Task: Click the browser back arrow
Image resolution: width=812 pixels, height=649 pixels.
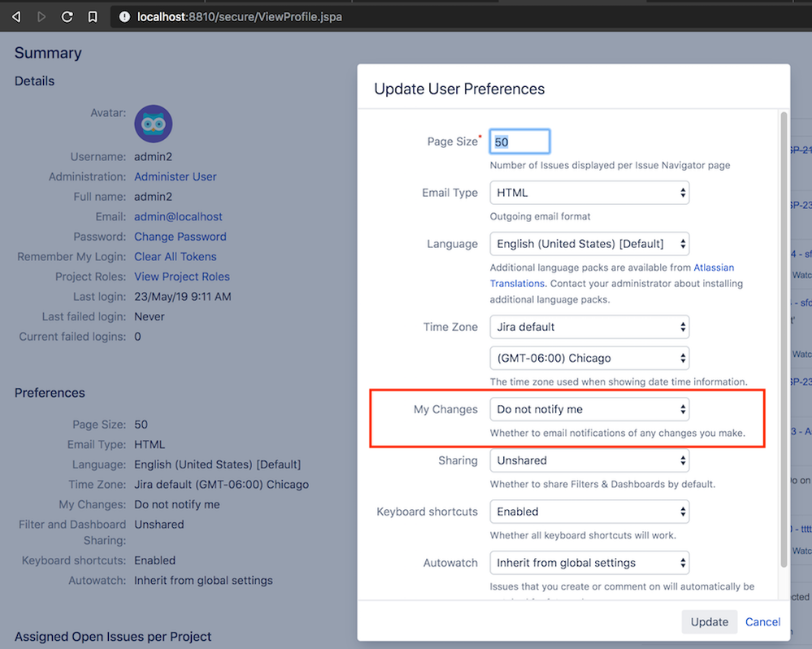Action: click(16, 17)
